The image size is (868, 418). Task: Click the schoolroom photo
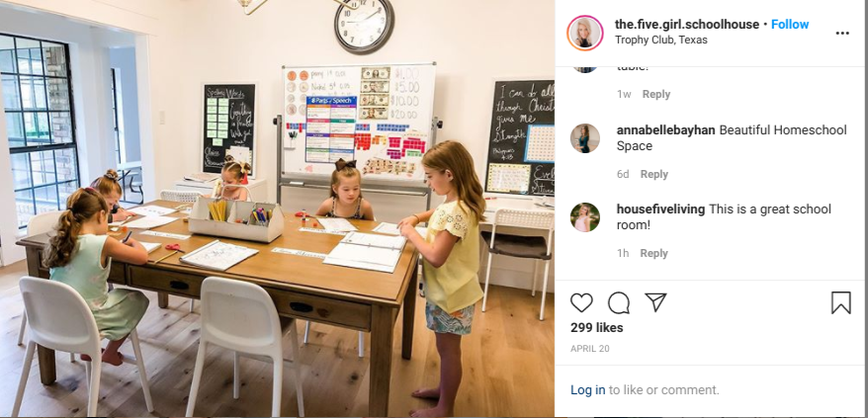pos(277,209)
